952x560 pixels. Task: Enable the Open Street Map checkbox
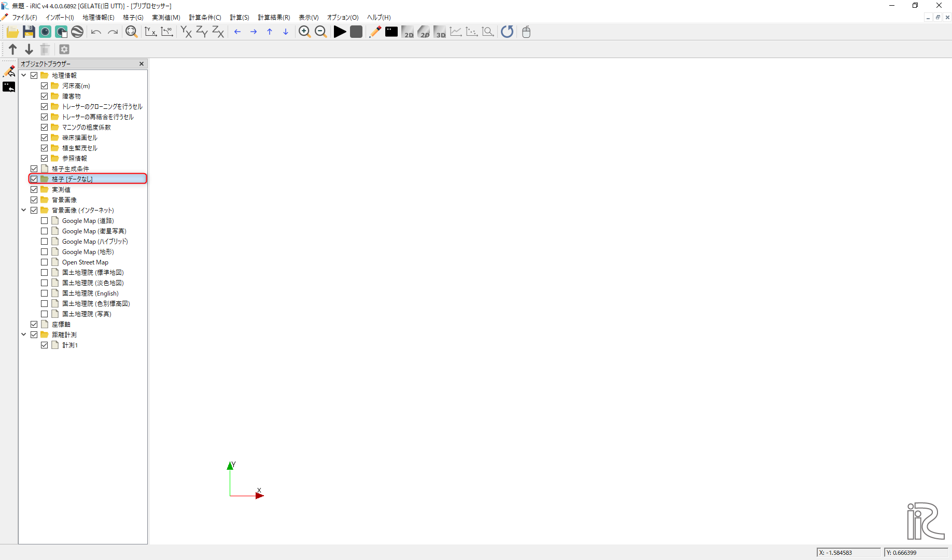45,262
